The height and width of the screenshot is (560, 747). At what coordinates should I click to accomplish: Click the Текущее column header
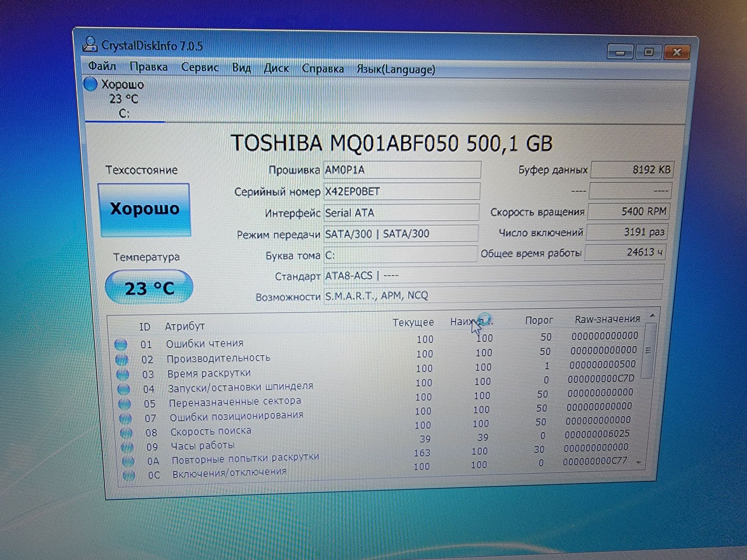point(413,322)
